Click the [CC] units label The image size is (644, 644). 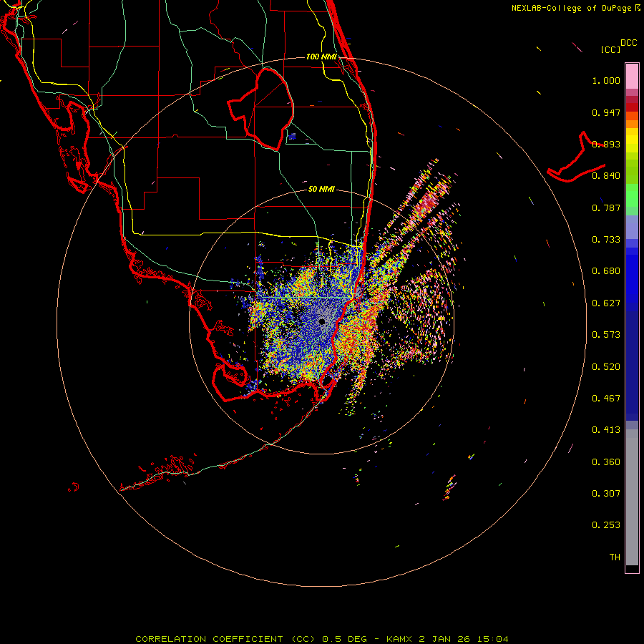[610, 49]
